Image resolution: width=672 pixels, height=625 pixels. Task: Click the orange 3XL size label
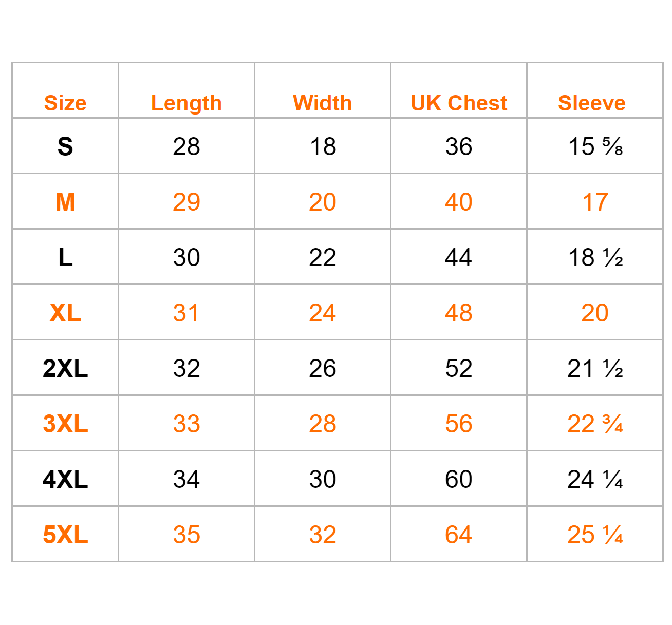[x=65, y=424]
